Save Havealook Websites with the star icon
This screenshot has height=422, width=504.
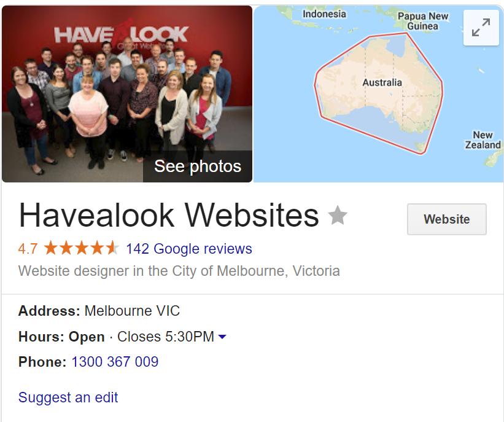click(338, 215)
